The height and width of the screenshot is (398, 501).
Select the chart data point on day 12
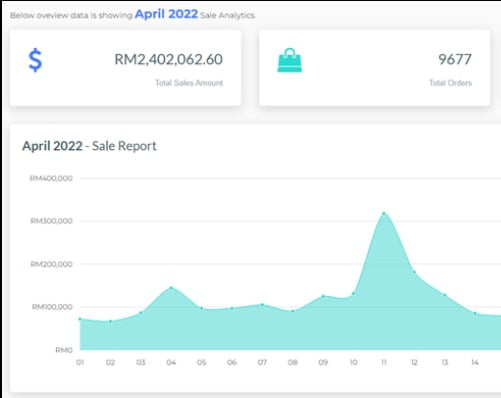click(414, 272)
